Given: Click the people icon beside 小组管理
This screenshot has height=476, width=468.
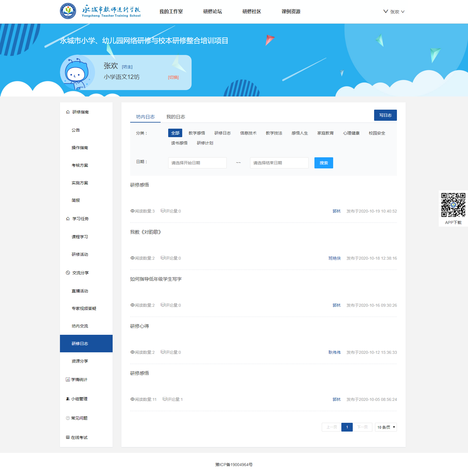Looking at the screenshot, I should (68, 399).
